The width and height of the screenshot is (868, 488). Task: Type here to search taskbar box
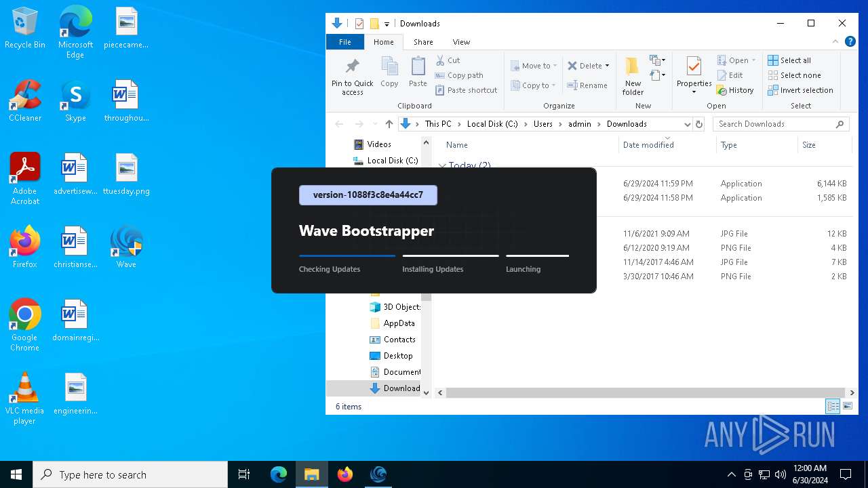click(130, 474)
